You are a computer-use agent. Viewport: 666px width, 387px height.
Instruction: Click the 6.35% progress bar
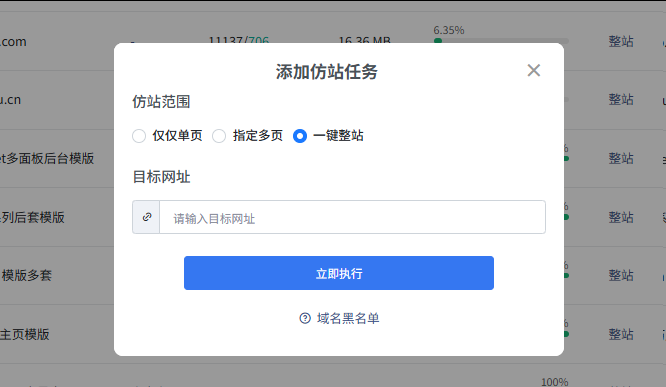click(x=501, y=41)
